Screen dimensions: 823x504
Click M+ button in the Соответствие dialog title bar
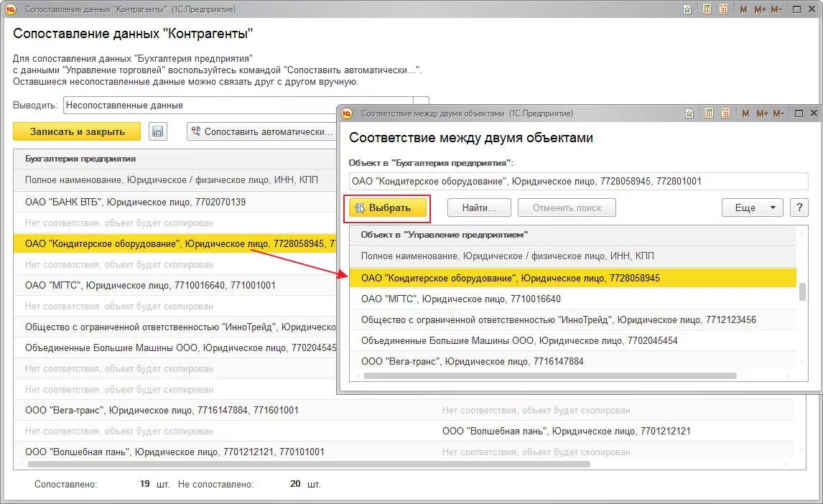(x=762, y=113)
